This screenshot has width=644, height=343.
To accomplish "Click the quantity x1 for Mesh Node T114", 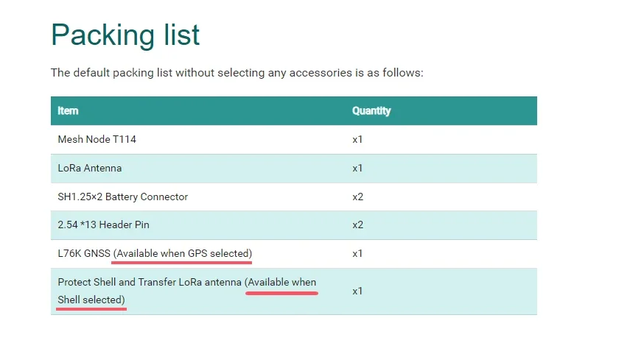I will (x=357, y=139).
